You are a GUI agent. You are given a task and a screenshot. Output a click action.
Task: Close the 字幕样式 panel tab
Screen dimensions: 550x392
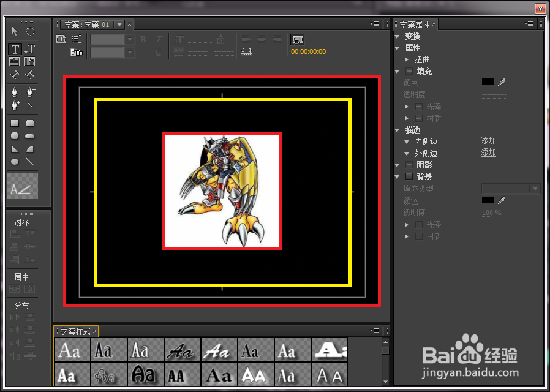click(95, 331)
